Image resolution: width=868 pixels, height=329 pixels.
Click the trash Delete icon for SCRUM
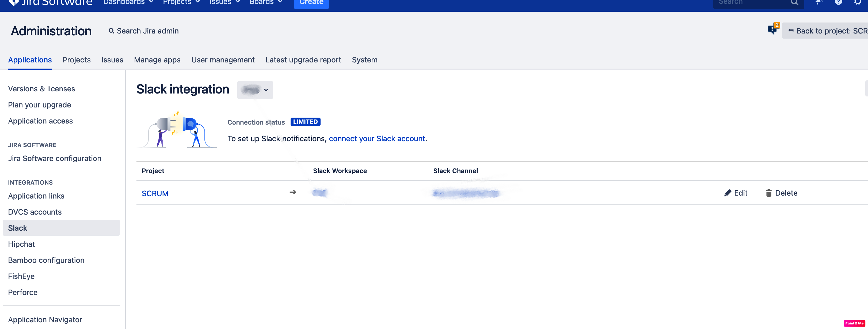tap(769, 193)
